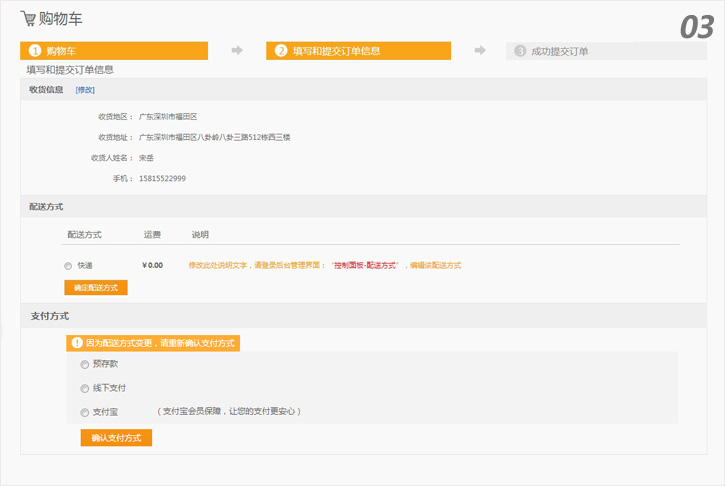Click the step 1 number circle icon

(35, 51)
